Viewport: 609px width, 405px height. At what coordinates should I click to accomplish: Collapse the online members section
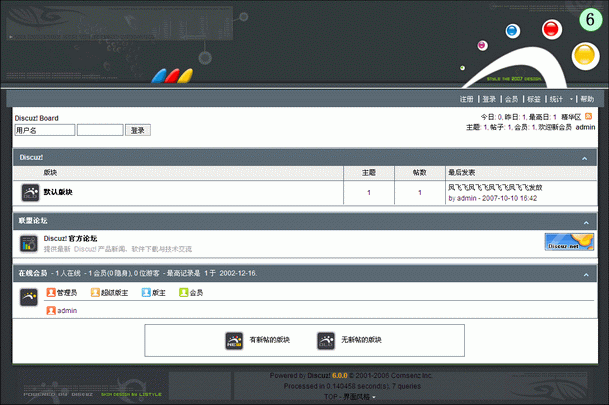[x=586, y=275]
